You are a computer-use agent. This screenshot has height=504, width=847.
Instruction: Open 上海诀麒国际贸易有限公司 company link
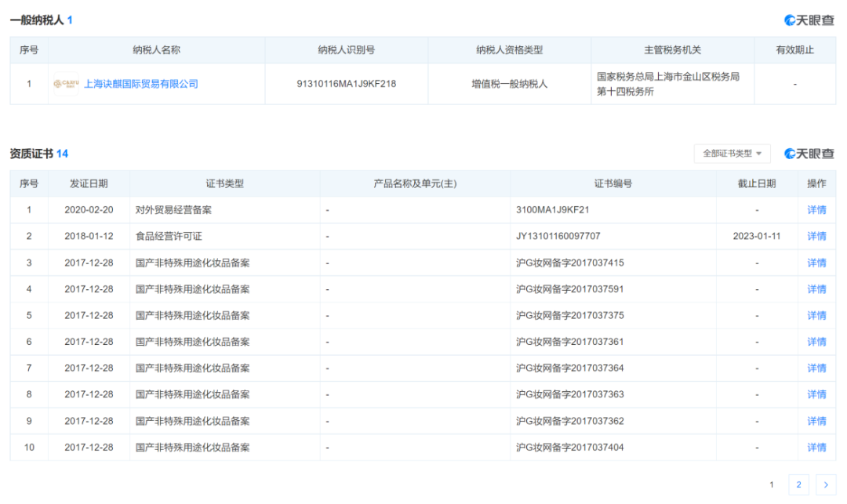(141, 84)
